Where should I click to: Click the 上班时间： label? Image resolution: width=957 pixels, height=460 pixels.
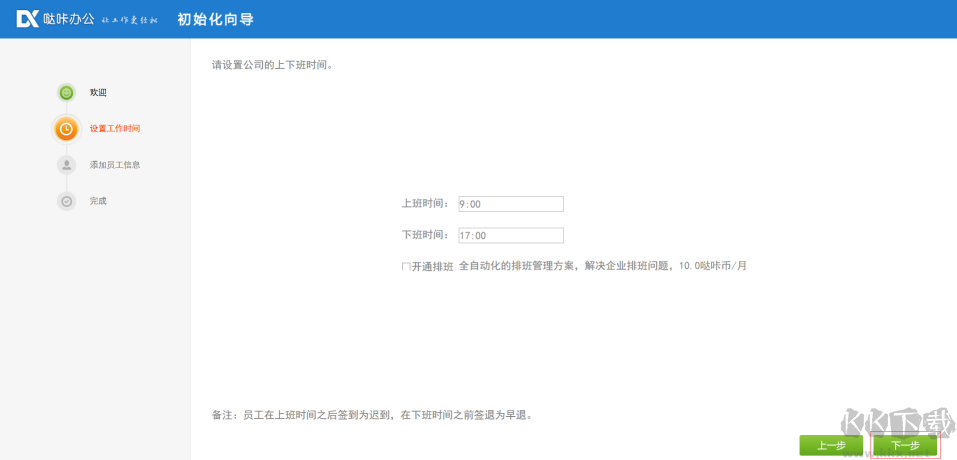[x=427, y=204]
